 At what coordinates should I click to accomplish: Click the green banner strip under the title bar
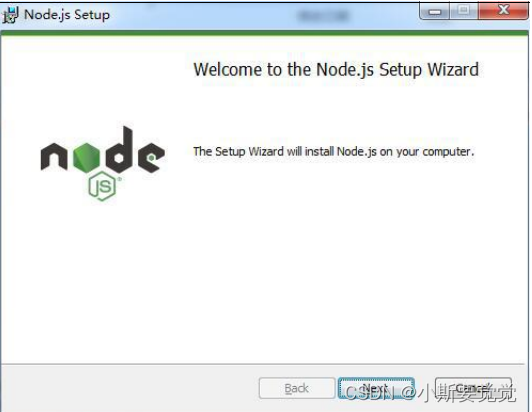(x=265, y=33)
